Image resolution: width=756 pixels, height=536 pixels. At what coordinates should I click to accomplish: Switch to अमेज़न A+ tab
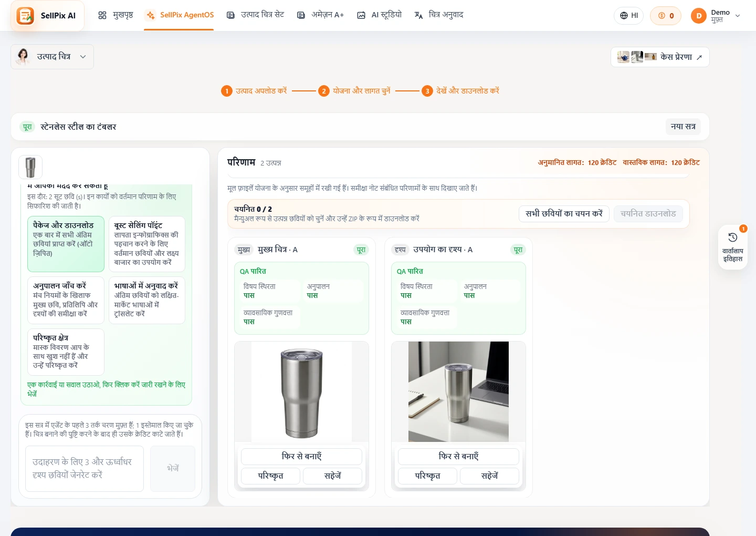(321, 15)
